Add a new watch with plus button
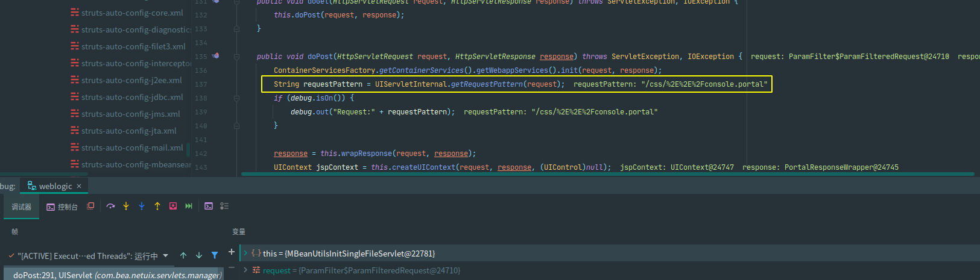 [232, 252]
